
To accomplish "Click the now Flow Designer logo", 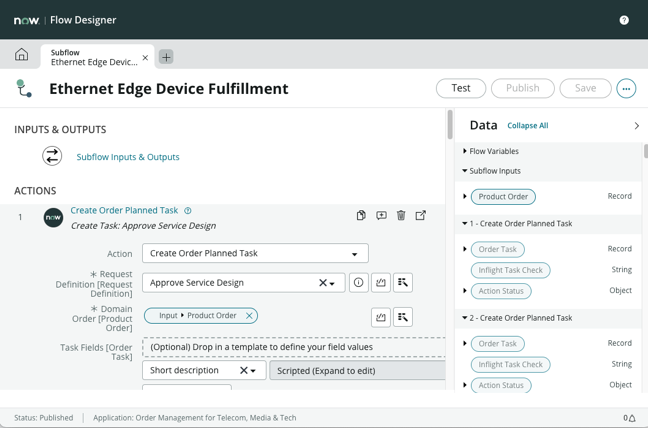I will coord(65,20).
